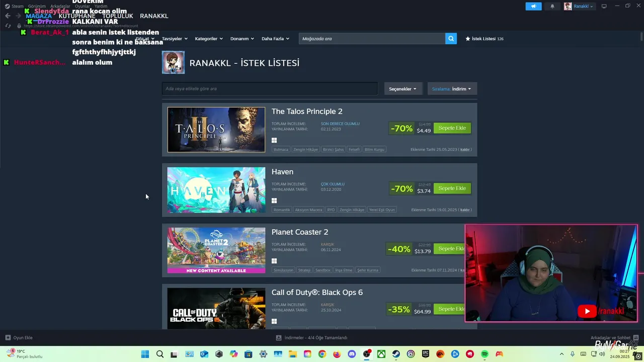Open the Seçenekler dropdown
The image size is (644, 362).
[x=403, y=88]
